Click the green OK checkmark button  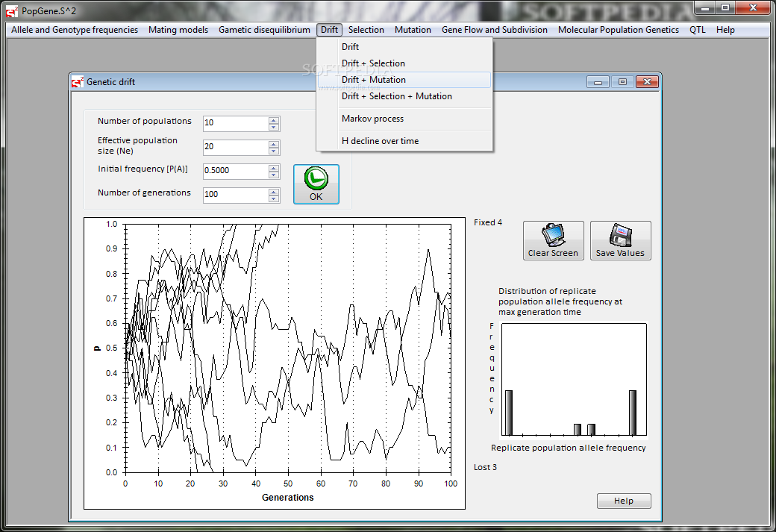[x=316, y=184]
